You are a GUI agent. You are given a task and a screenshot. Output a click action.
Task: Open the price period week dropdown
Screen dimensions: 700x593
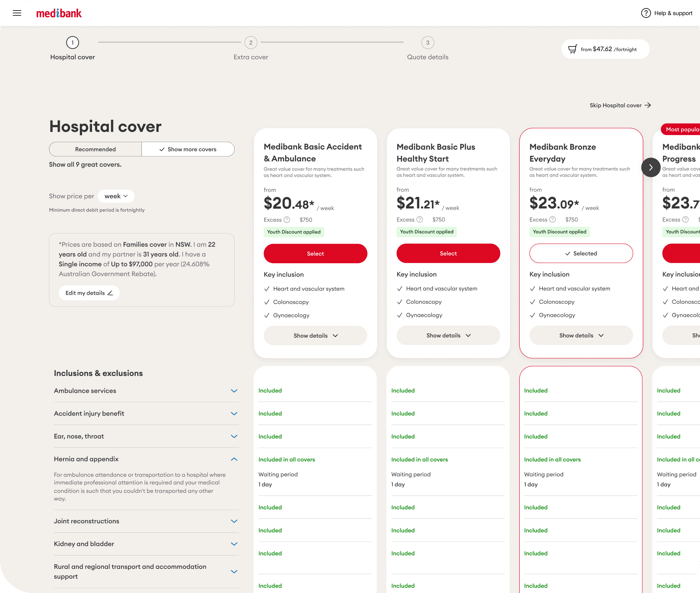pos(116,196)
